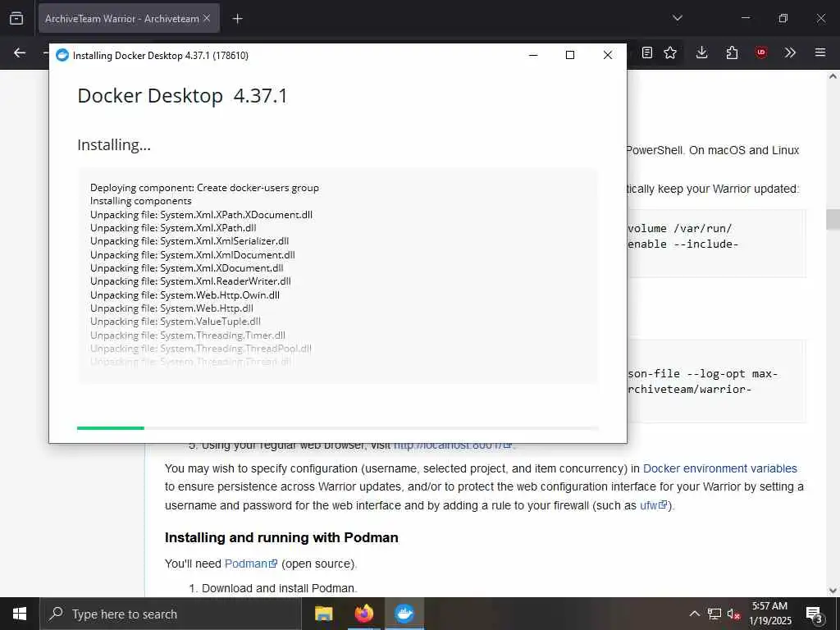Close the ArchiveTeam Warrior browser tab
The width and height of the screenshot is (840, 630).
(x=207, y=18)
